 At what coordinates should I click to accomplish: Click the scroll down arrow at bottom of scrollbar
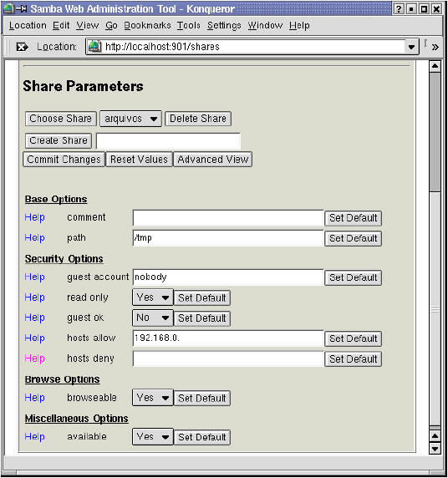pyautogui.click(x=435, y=449)
